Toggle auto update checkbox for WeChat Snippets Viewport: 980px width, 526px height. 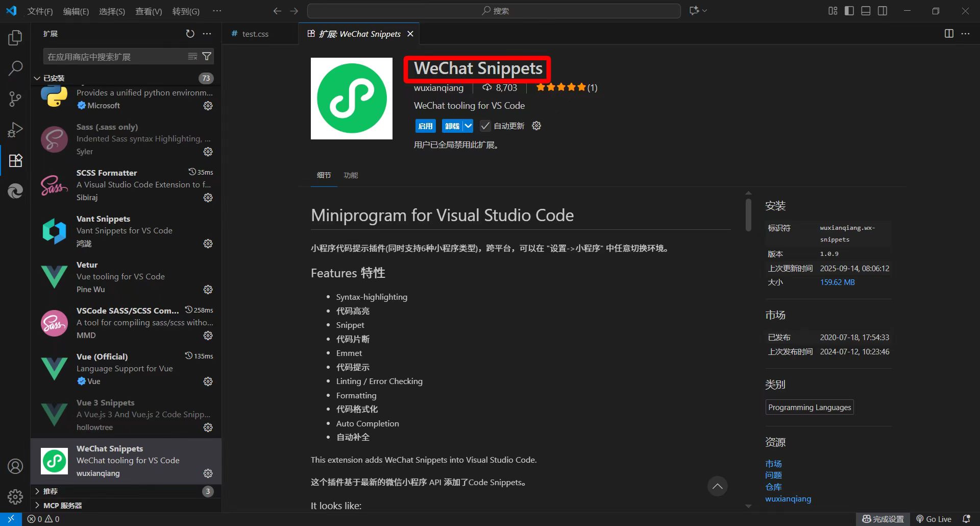[485, 126]
